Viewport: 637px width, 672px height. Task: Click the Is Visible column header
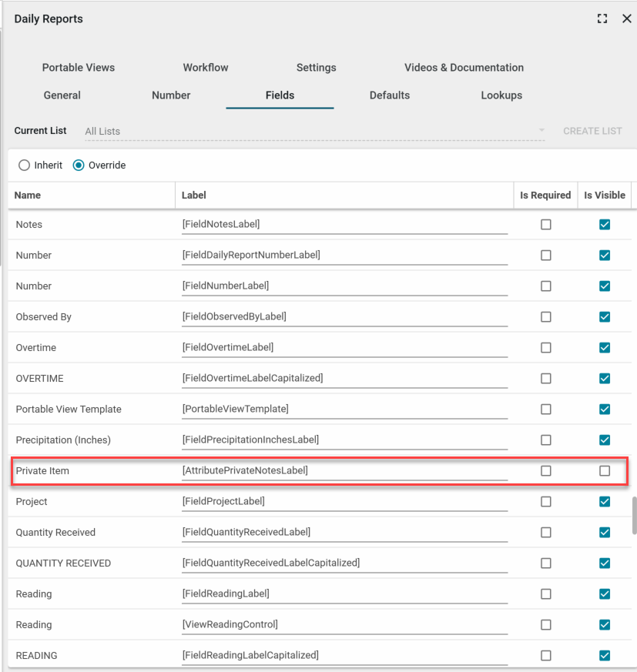click(605, 196)
